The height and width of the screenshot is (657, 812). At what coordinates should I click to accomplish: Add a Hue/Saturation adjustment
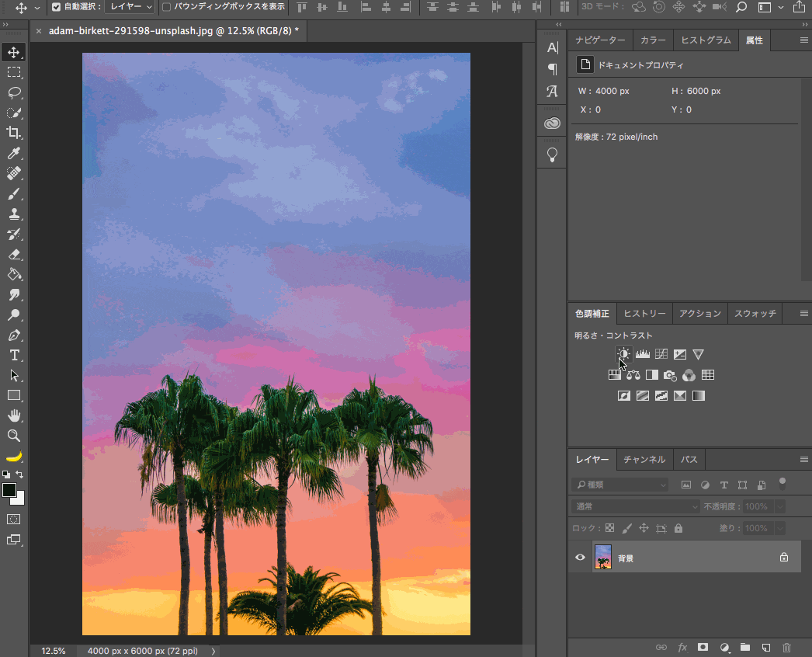pyautogui.click(x=615, y=375)
